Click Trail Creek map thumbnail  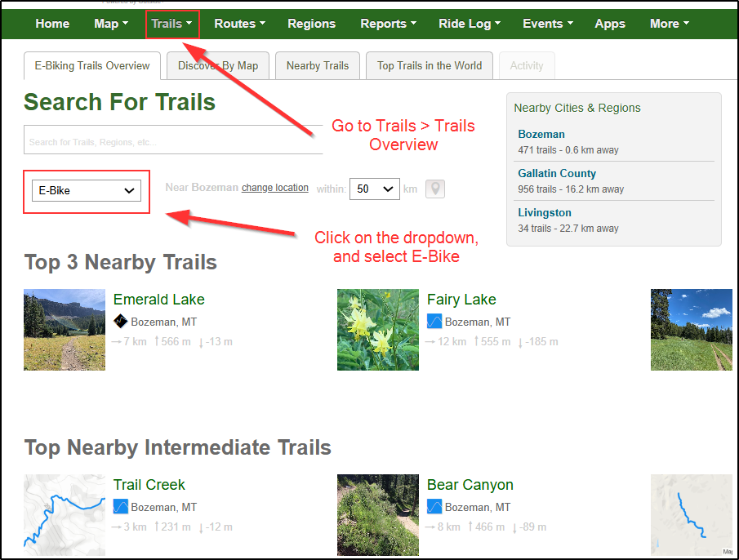[65, 515]
